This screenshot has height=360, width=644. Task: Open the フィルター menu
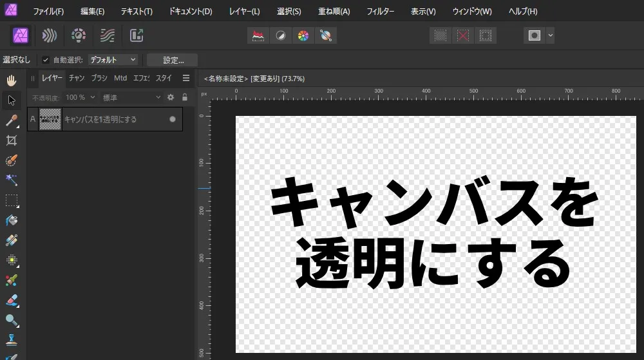(380, 12)
